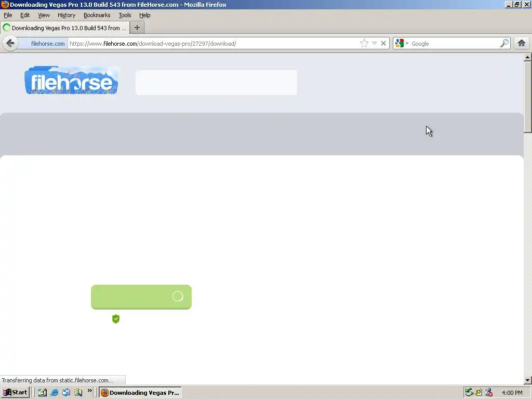
Task: Open the View menu
Action: pos(44,15)
